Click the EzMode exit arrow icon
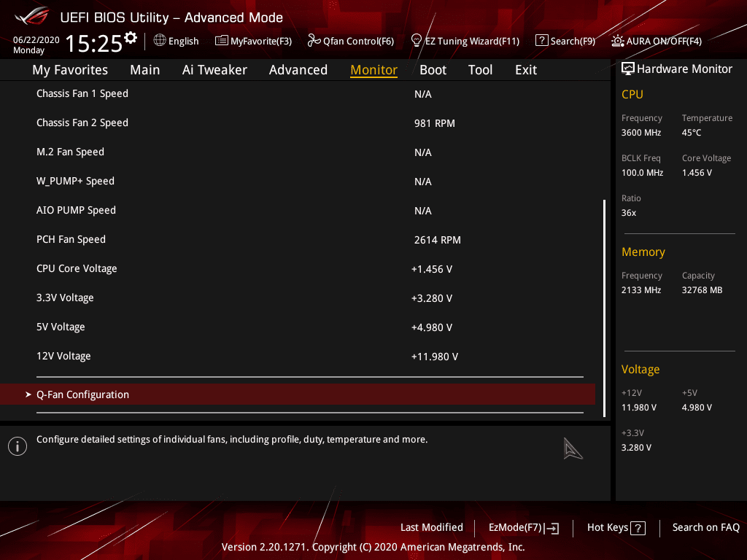747x560 pixels. pyautogui.click(x=551, y=528)
